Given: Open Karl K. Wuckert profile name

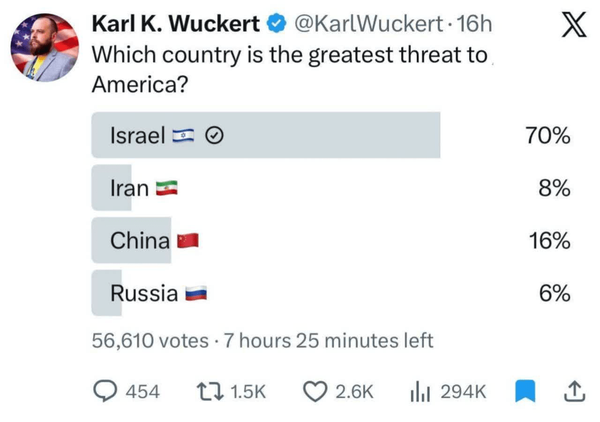Looking at the screenshot, I should [x=176, y=24].
